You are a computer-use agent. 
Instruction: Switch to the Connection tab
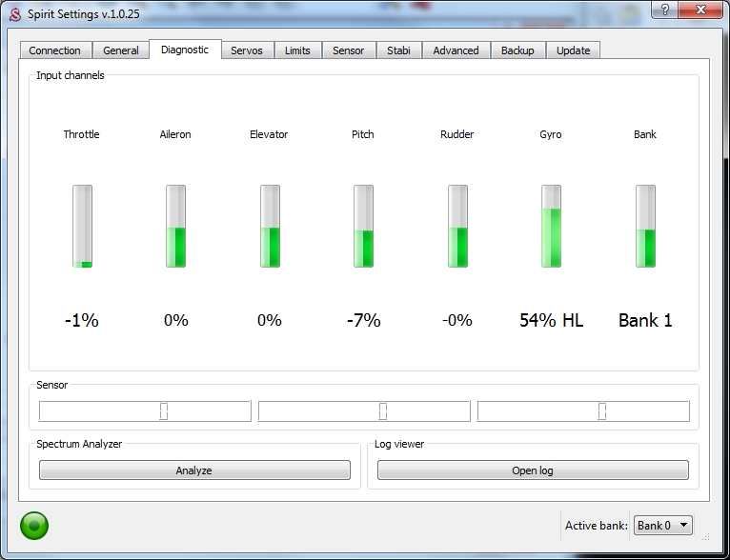(55, 50)
